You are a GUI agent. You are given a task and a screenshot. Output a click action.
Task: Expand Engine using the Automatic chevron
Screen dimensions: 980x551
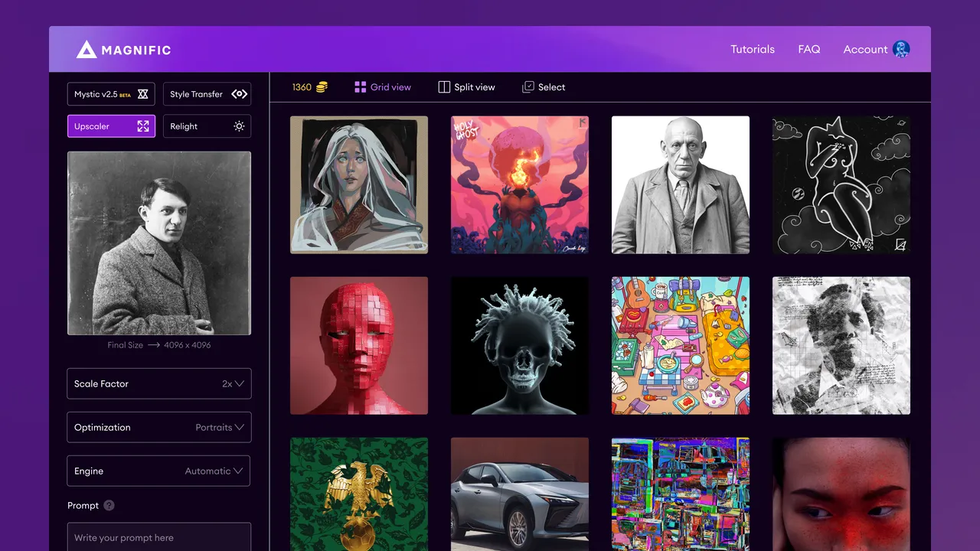tap(239, 471)
